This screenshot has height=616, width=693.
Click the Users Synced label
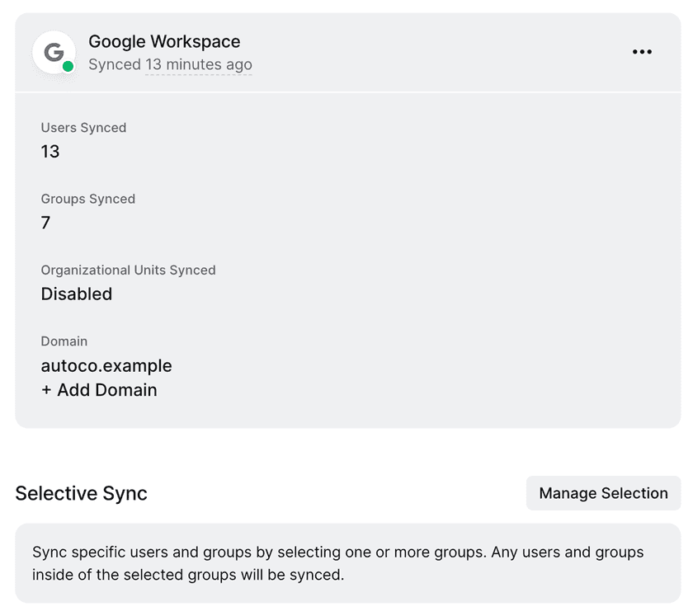(x=83, y=128)
